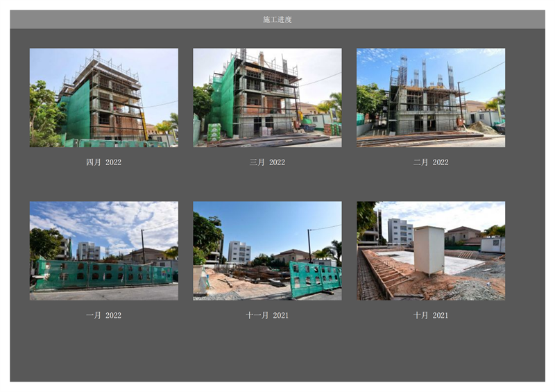Open the 十月 2021 construction photo
The width and height of the screenshot is (555, 392).
(431, 250)
